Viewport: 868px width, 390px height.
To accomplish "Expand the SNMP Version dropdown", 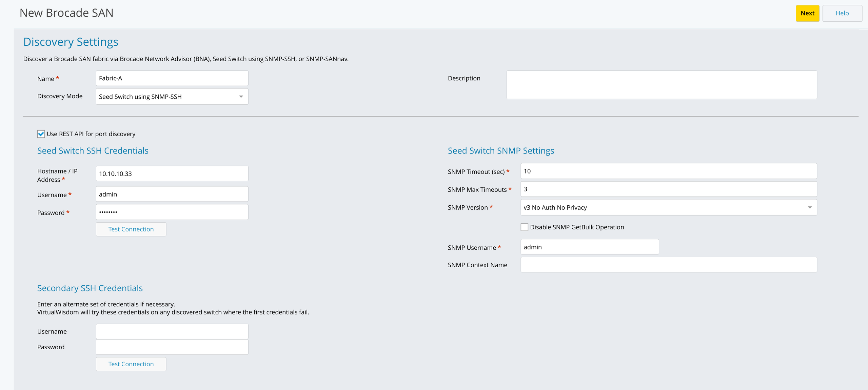I will [x=669, y=207].
